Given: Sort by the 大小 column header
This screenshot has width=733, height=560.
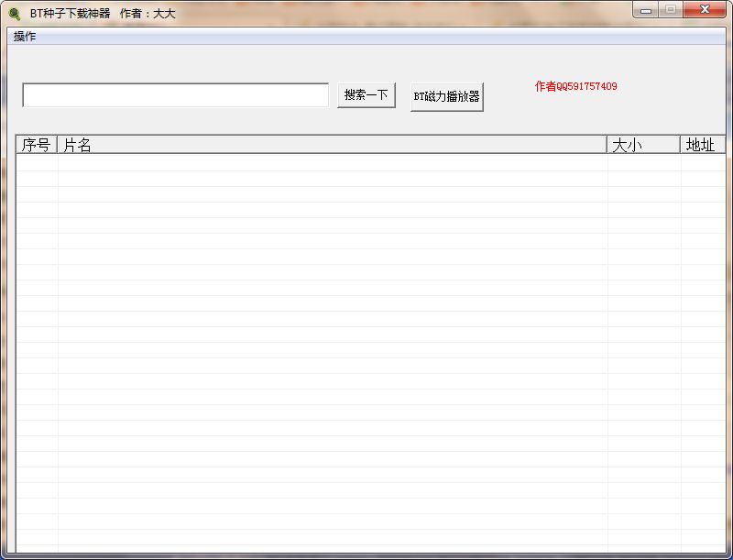Looking at the screenshot, I should click(644, 145).
